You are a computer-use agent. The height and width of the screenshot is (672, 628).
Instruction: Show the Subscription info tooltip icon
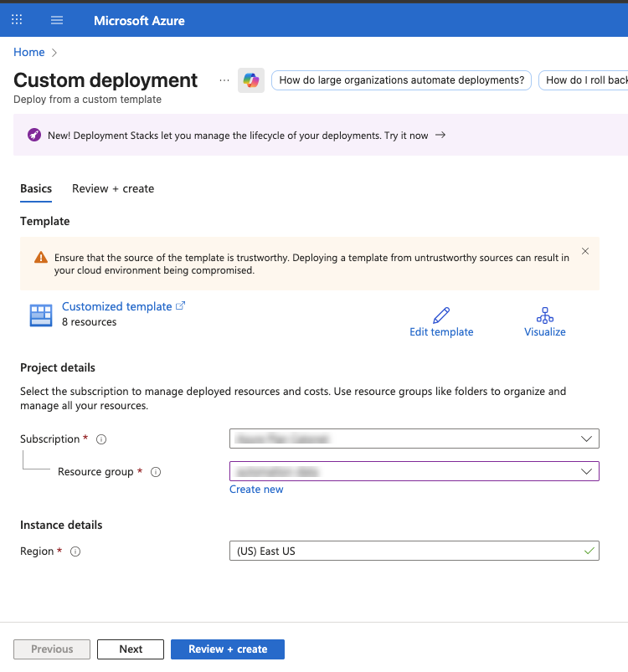(x=99, y=439)
